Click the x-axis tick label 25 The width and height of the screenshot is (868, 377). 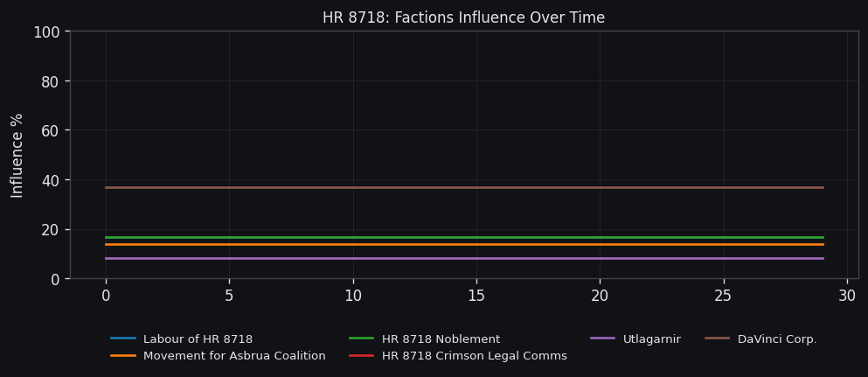click(x=724, y=297)
